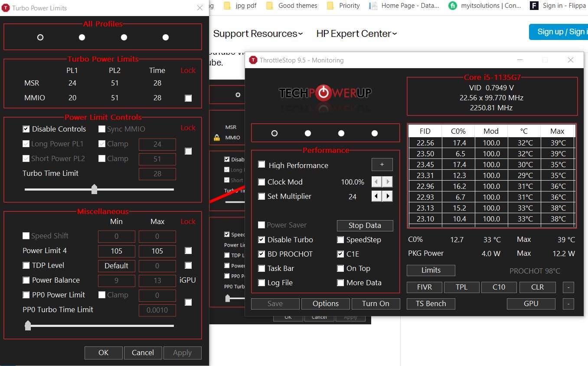Tick the Power Limit 4 lock checkbox
Screen dimensions: 588x366
click(x=188, y=251)
